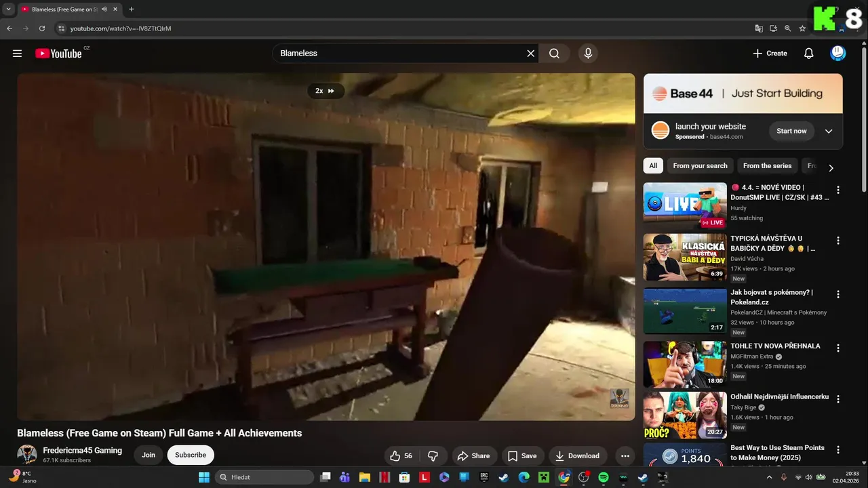The image size is (868, 488).
Task: Open the browser tab search dropdown
Action: (8, 9)
